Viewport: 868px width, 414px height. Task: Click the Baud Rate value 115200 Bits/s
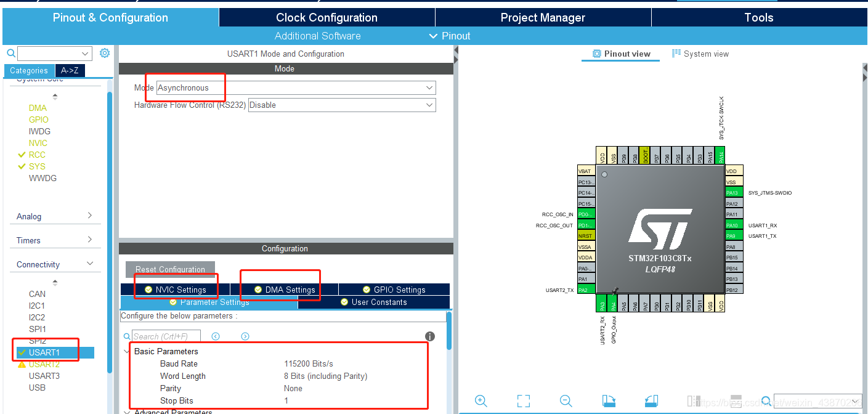pyautogui.click(x=309, y=363)
